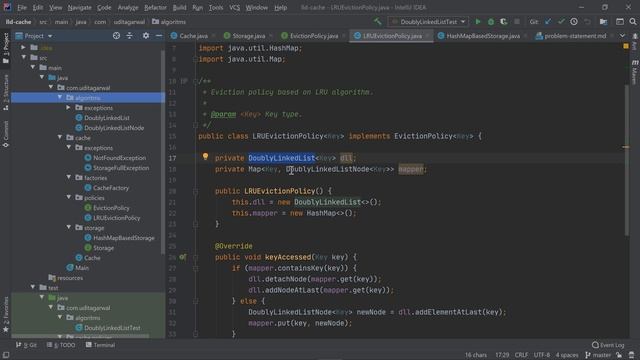Click the intention lightbulb on line 17

click(x=205, y=156)
